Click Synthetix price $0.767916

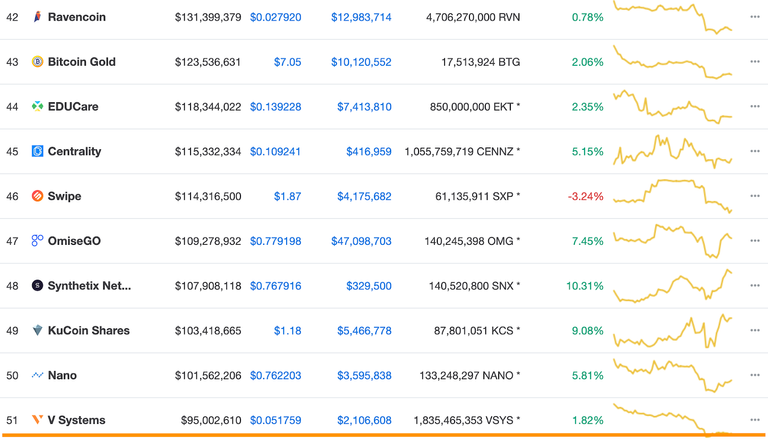276,286
